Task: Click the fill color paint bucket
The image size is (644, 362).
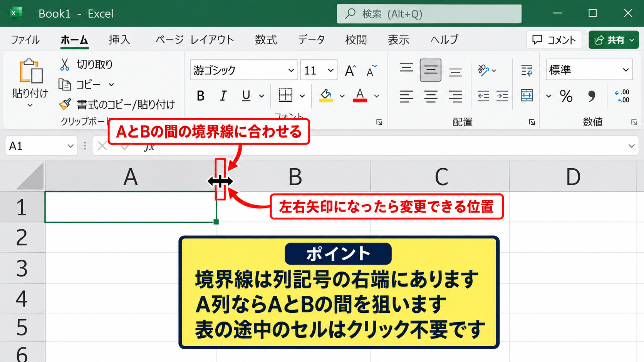Action: 325,95
